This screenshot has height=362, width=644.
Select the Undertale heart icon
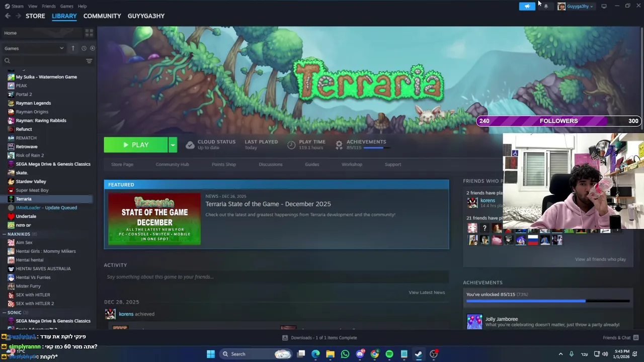click(x=11, y=216)
